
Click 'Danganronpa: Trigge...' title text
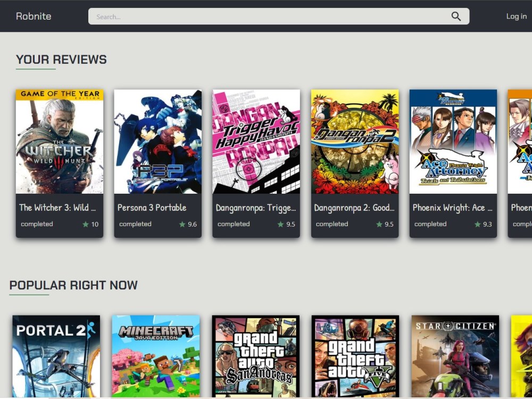(x=256, y=208)
